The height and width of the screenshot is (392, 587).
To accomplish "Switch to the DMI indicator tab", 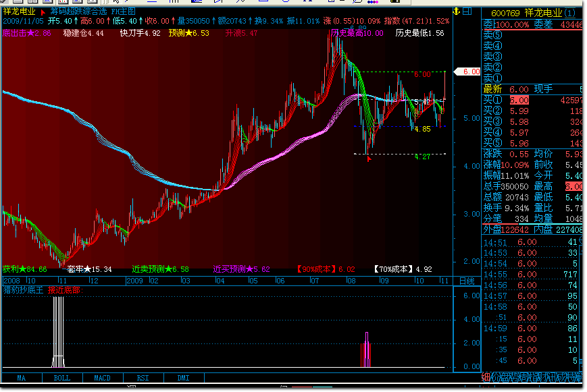I will tap(183, 378).
